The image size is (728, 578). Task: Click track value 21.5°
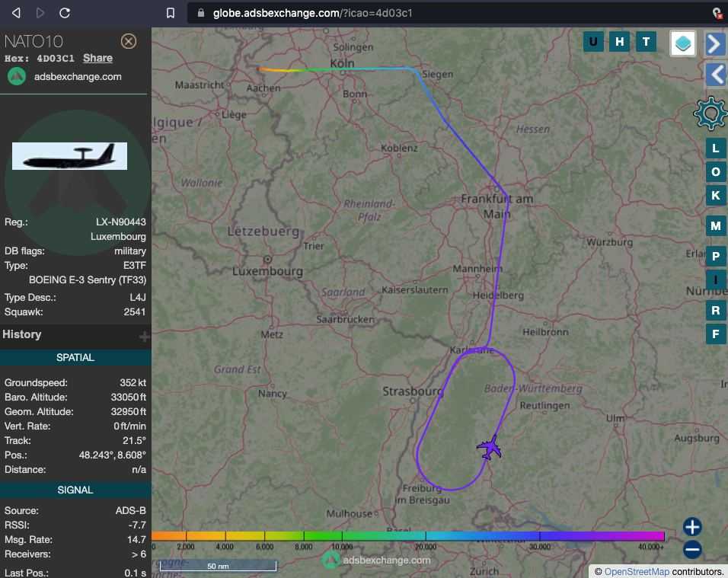point(135,441)
